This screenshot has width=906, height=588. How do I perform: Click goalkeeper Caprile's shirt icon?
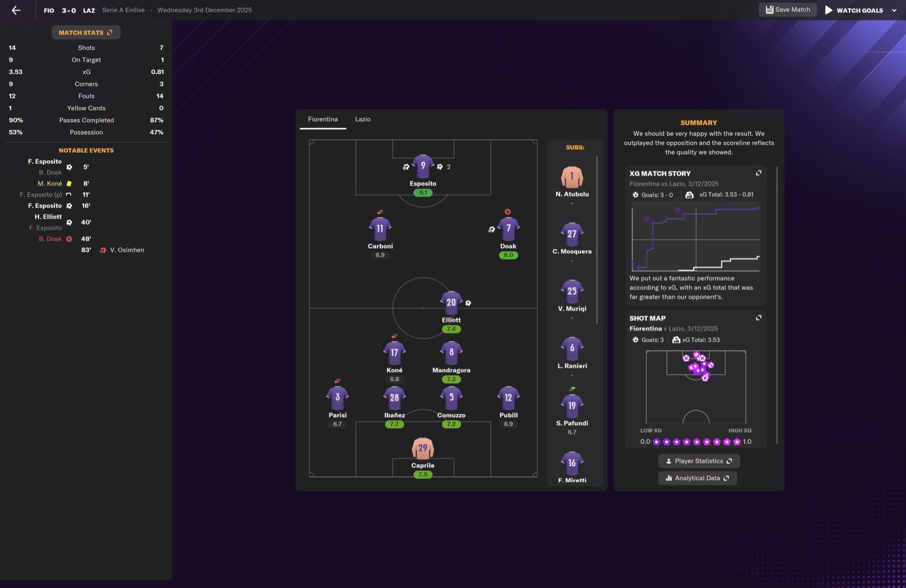coord(423,448)
